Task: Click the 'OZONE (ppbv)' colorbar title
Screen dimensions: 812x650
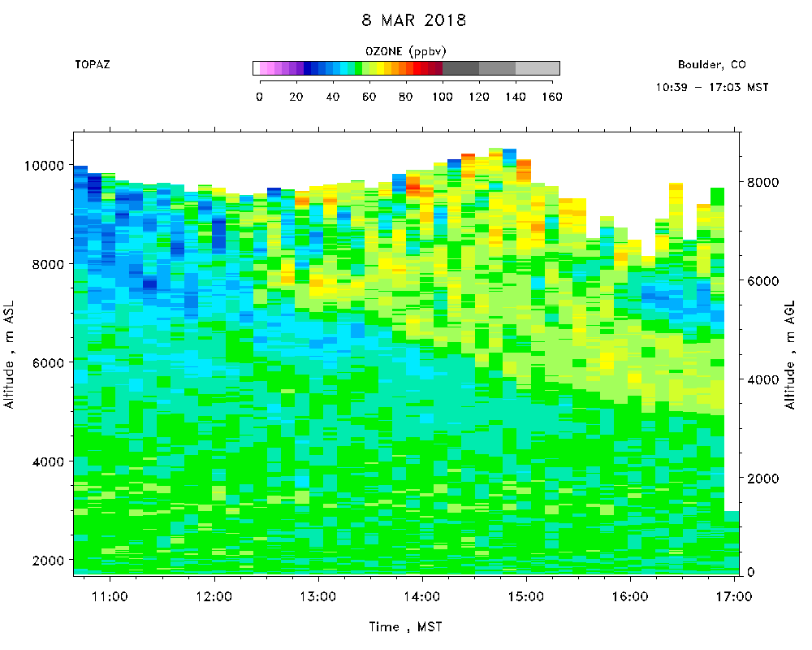Action: pos(405,51)
